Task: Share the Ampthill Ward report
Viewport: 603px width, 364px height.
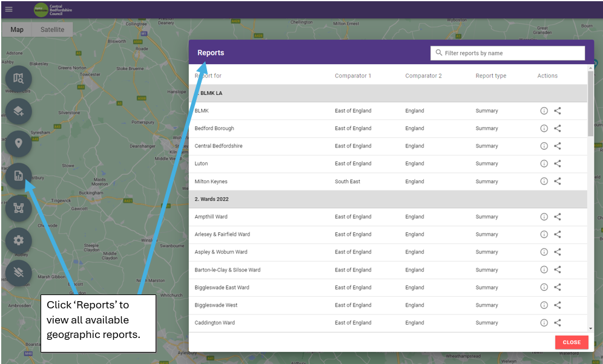Action: pos(557,216)
